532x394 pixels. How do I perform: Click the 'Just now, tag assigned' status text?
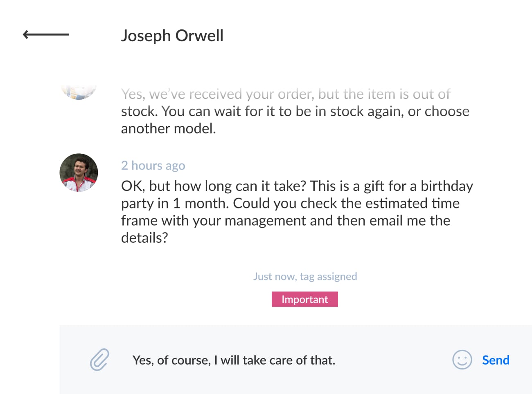point(305,276)
